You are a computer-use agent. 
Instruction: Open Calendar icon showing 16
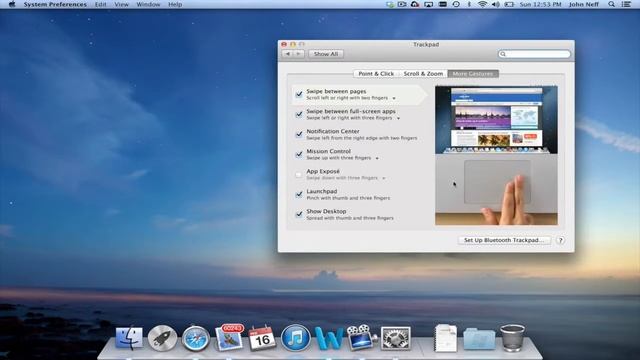(262, 338)
